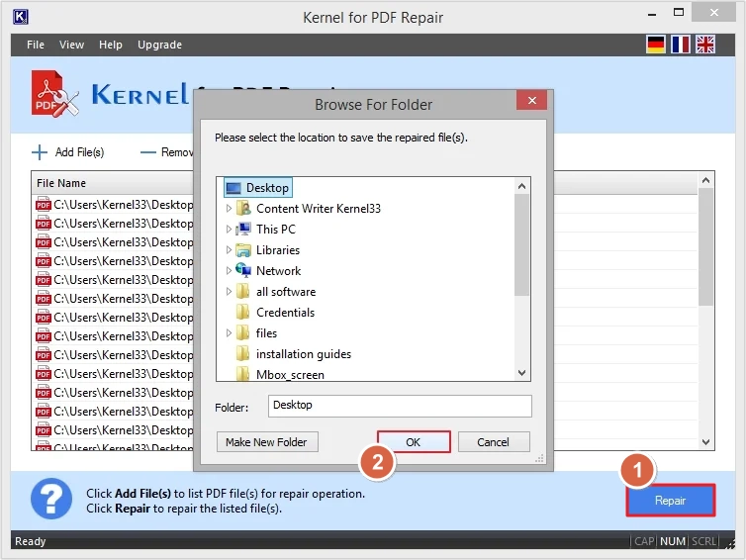Image resolution: width=746 pixels, height=560 pixels.
Task: Cancel the Browse For Folder dialog
Action: tap(494, 442)
